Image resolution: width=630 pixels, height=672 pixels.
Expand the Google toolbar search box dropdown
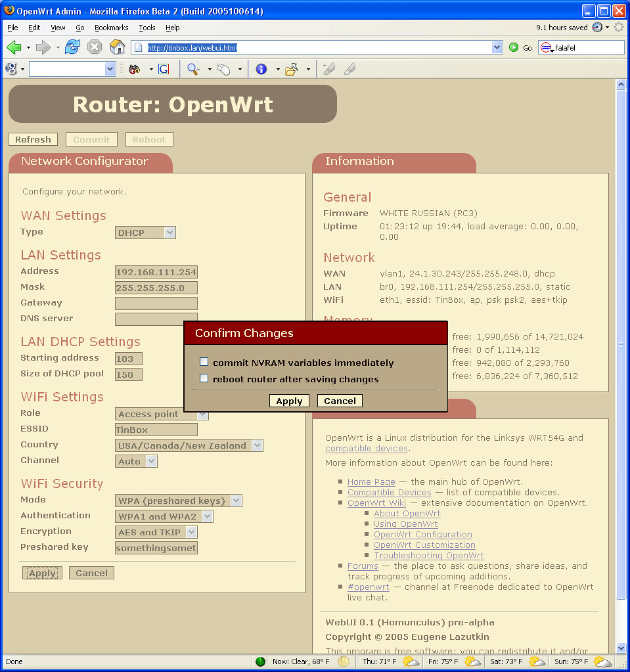tap(110, 68)
